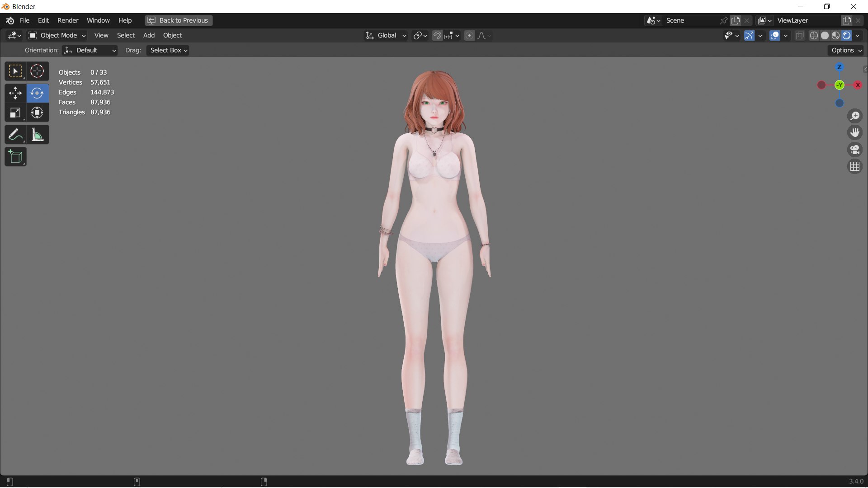This screenshot has width=868, height=488.
Task: Open the Global transform orientation dropdown
Action: point(386,35)
